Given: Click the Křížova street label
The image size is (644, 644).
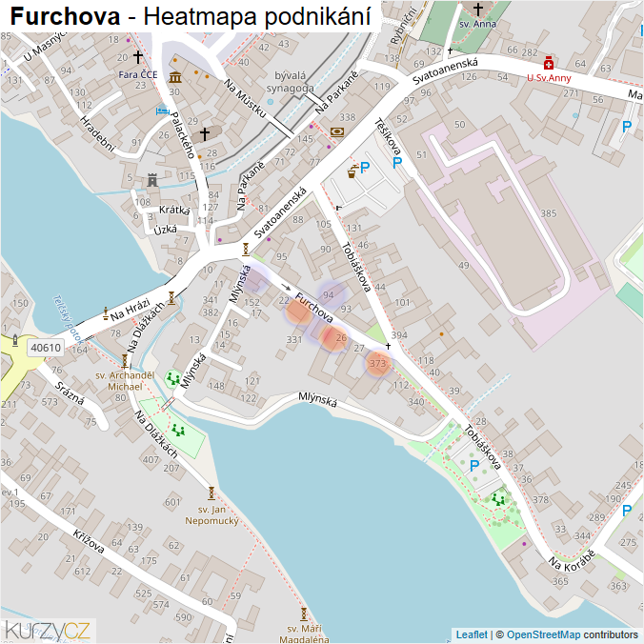Looking at the screenshot, I should click(x=89, y=541).
